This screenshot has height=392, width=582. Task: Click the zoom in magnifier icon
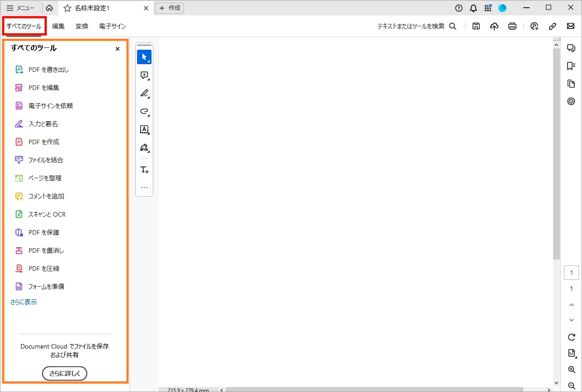pos(571,370)
